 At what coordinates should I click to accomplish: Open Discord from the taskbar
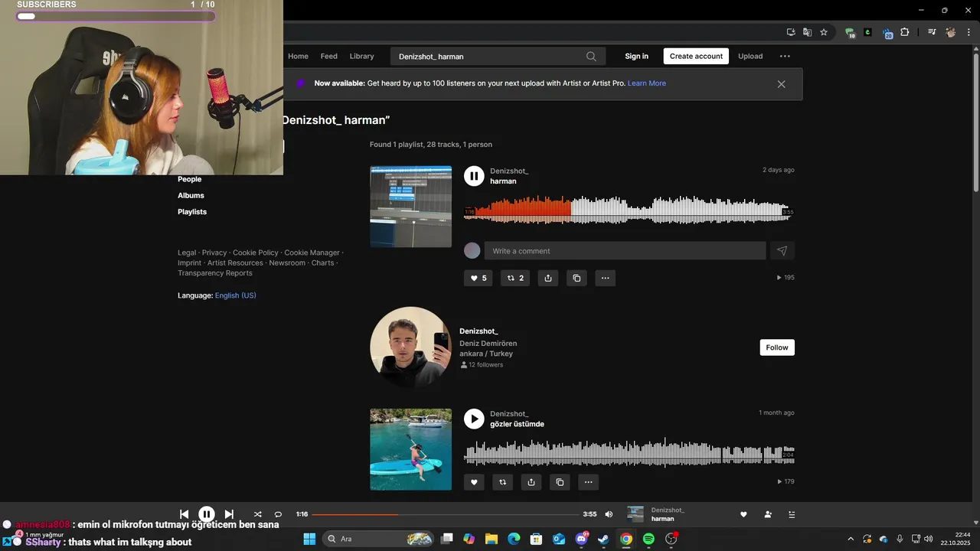[x=581, y=539]
